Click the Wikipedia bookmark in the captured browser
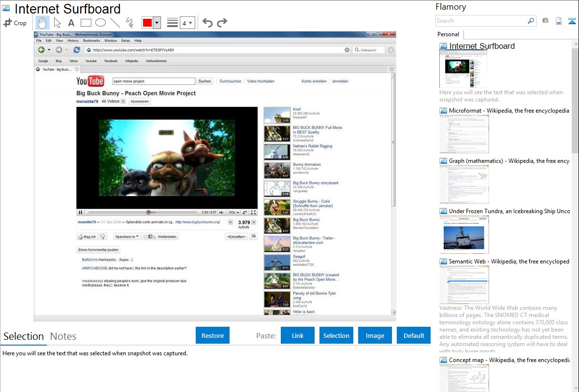This screenshot has height=392, width=579. click(131, 61)
